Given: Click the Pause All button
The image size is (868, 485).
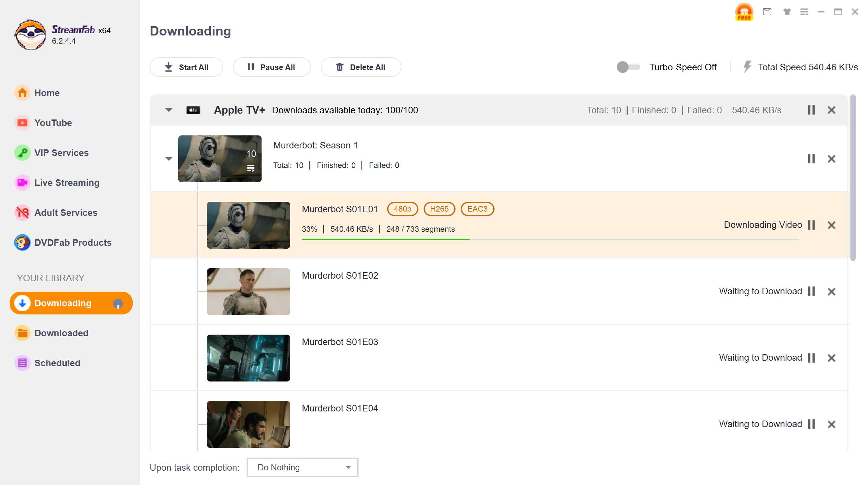Looking at the screenshot, I should [x=272, y=67].
